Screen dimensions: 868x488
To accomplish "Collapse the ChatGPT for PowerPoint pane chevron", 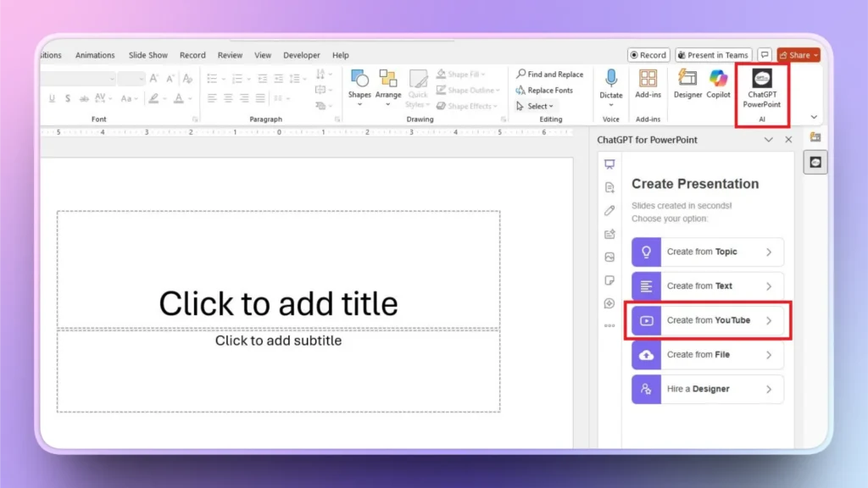I will point(769,139).
